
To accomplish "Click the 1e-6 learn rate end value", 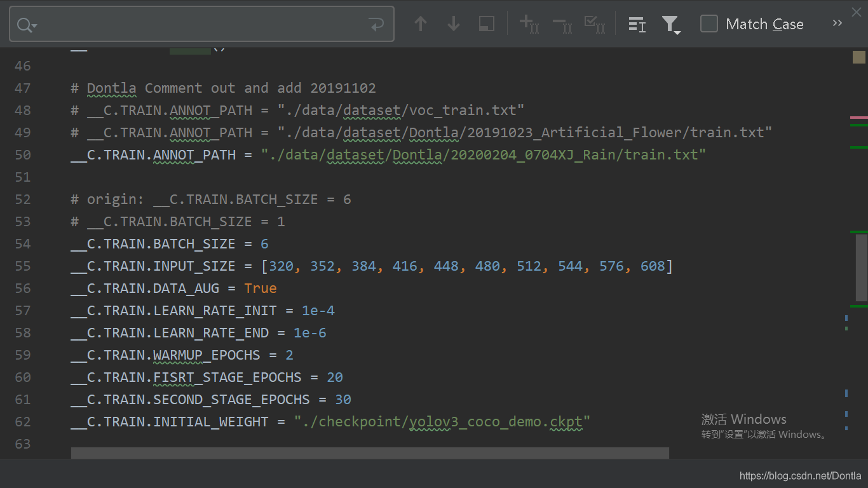I will 310,332.
